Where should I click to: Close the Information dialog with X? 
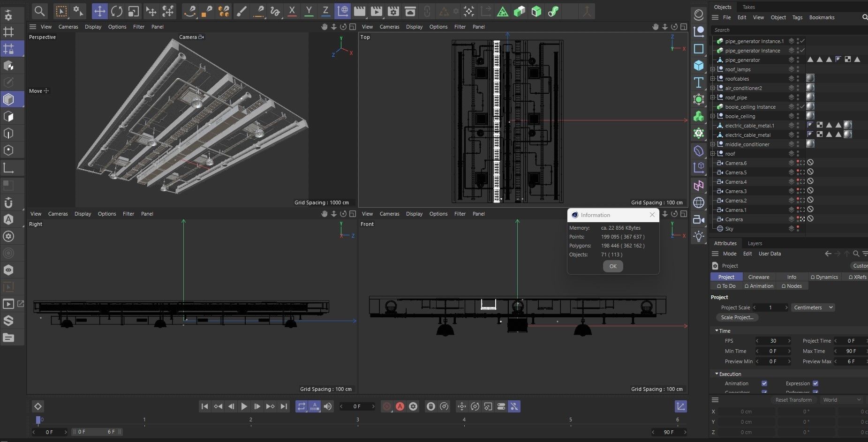[x=652, y=215]
